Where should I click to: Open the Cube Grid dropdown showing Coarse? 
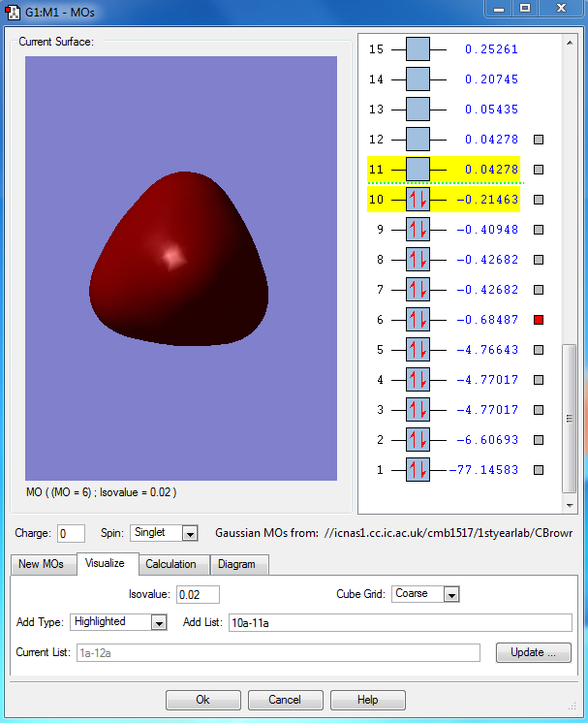425,594
